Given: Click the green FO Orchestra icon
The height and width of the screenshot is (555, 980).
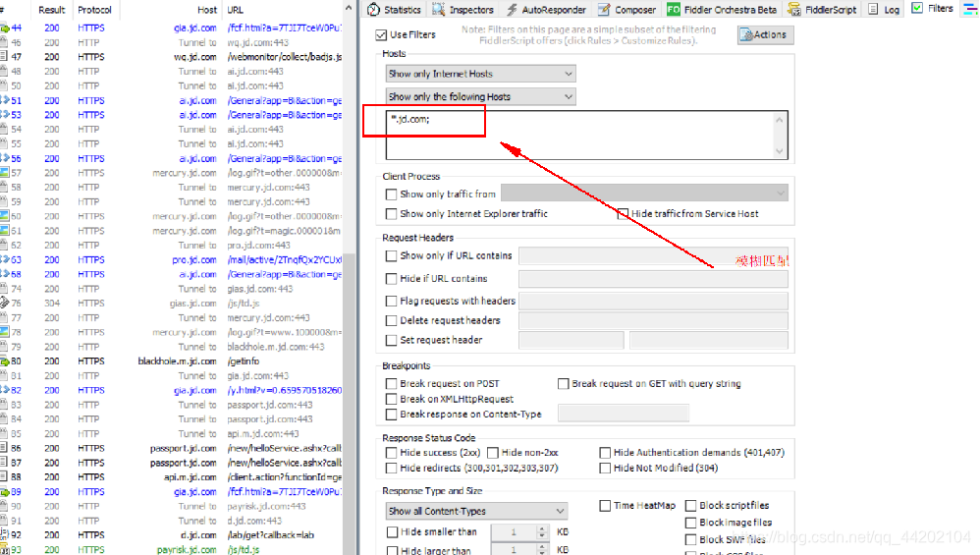Looking at the screenshot, I should point(673,10).
